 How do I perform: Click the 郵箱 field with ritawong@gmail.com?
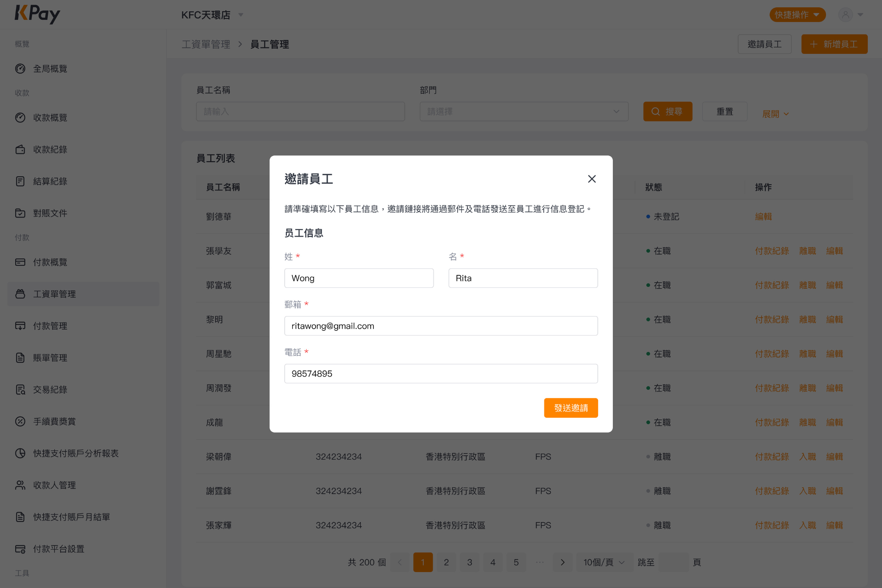click(x=441, y=326)
